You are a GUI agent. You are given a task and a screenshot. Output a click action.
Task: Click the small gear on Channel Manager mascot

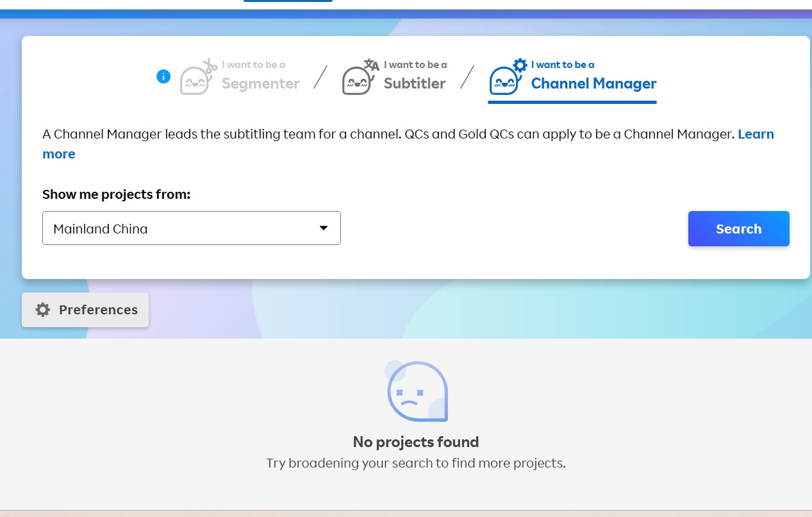click(520, 65)
